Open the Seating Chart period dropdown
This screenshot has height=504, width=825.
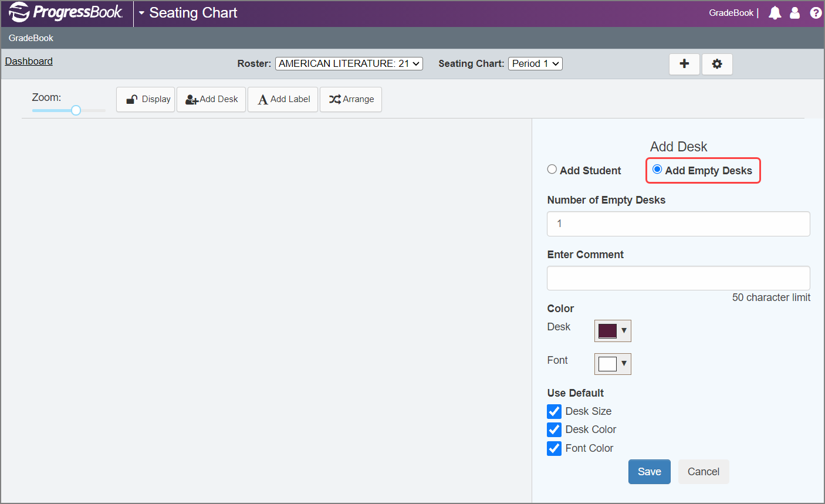tap(535, 63)
